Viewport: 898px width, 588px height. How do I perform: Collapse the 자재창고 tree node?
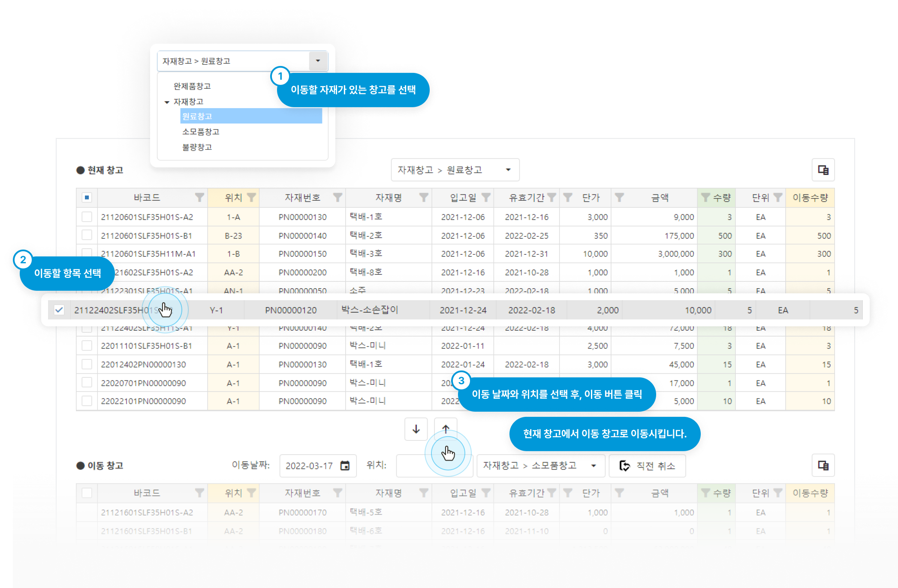(167, 102)
